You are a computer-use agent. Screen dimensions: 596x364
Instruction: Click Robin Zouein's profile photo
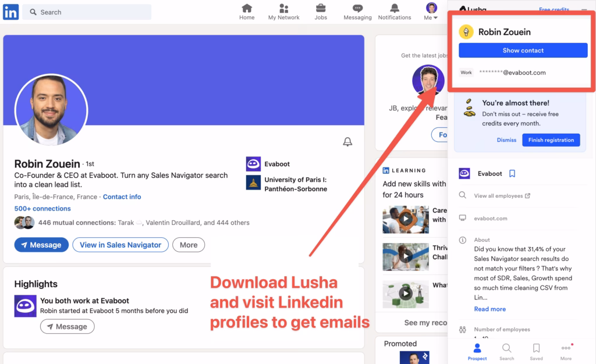(x=51, y=110)
